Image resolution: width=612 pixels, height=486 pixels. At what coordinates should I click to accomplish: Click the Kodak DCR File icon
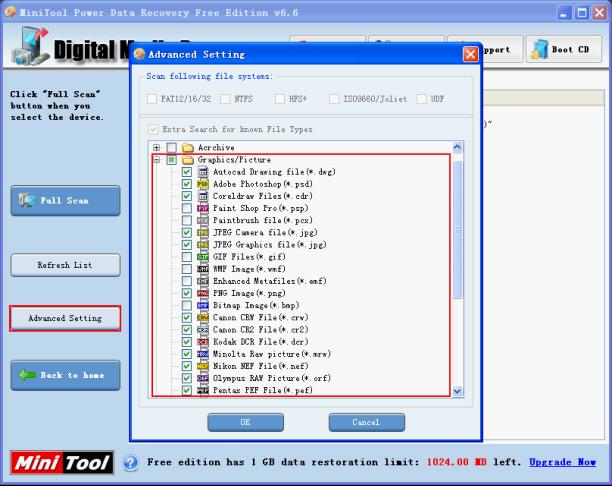[203, 342]
